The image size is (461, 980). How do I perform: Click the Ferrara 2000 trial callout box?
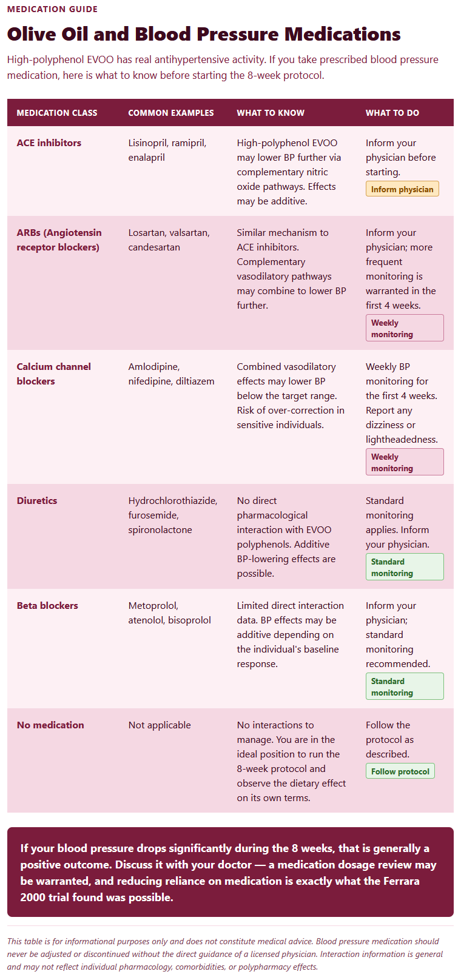point(231,872)
